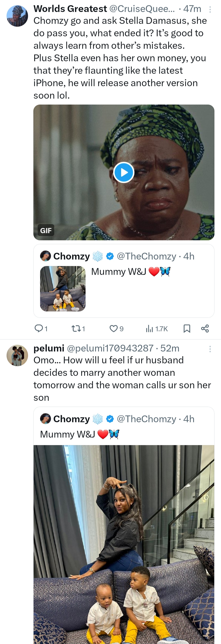Viewport: 221px width, 644px height.
Task: Open the pelumi display name link
Action: pyautogui.click(x=49, y=348)
